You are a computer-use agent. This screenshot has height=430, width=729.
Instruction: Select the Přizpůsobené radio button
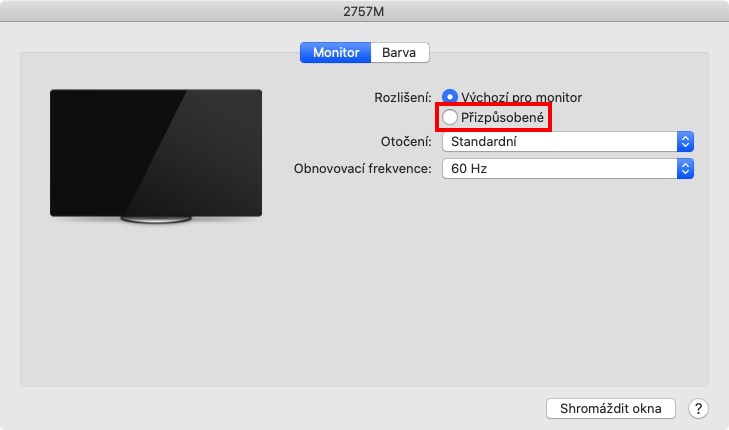450,117
